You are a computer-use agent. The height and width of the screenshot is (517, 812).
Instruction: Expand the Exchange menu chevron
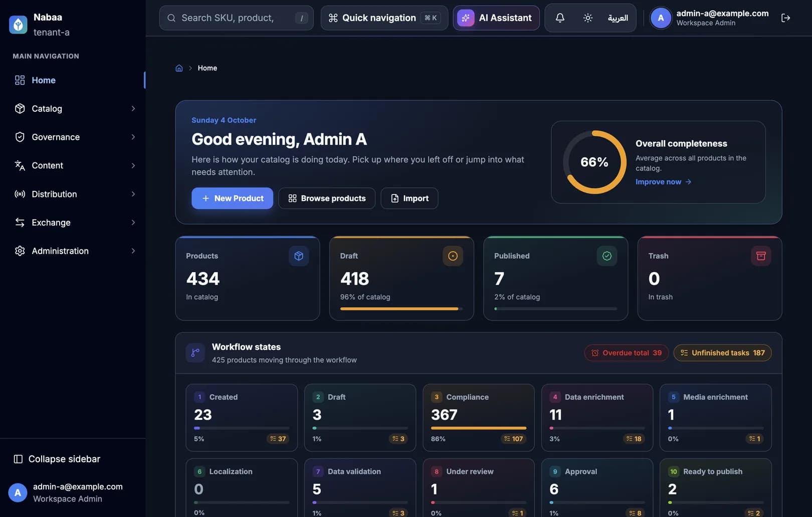click(133, 222)
